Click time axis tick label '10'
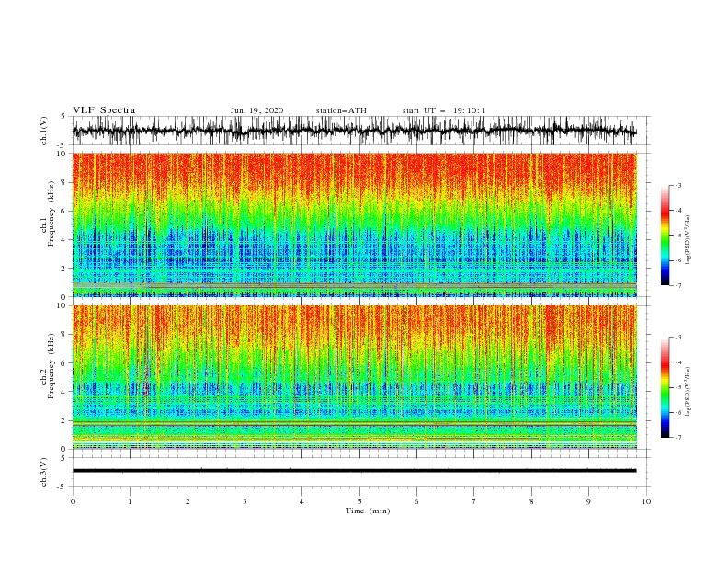The width and height of the screenshot is (728, 563). [x=646, y=501]
